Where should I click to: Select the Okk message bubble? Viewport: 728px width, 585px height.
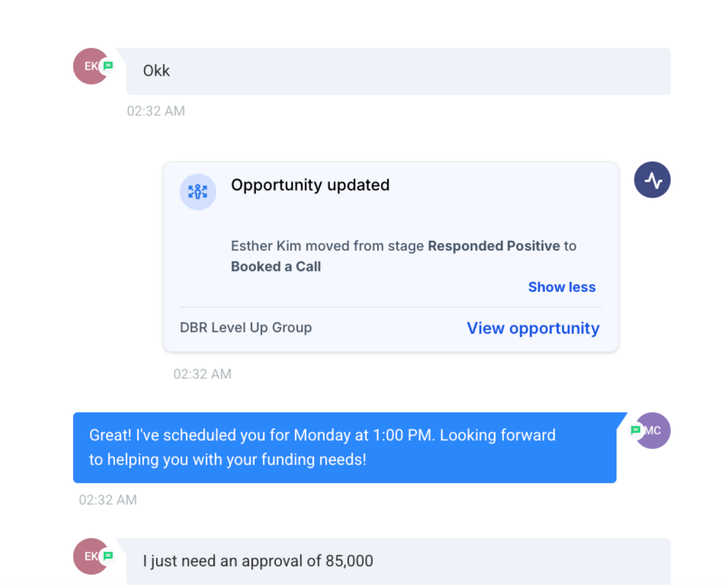[x=398, y=71]
